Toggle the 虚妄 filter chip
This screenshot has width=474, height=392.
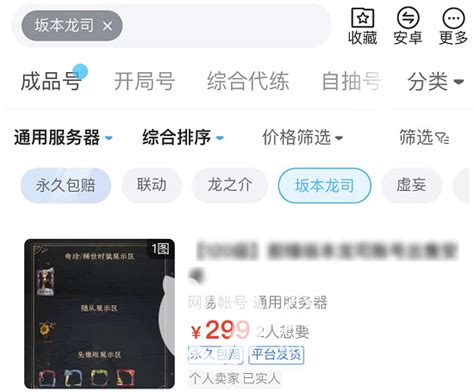pyautogui.click(x=411, y=185)
